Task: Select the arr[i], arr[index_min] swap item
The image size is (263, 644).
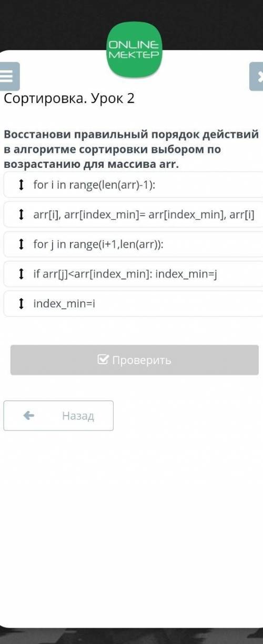Action: point(134,214)
